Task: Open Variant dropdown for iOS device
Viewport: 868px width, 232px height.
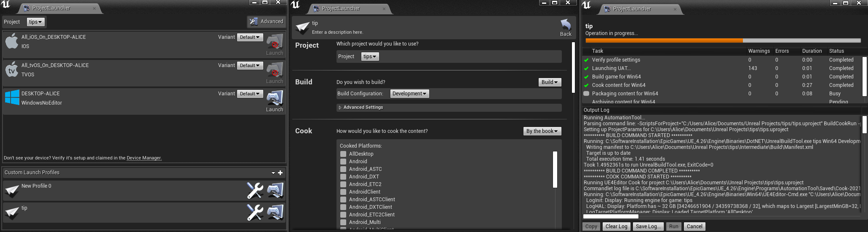Action: coord(250,37)
